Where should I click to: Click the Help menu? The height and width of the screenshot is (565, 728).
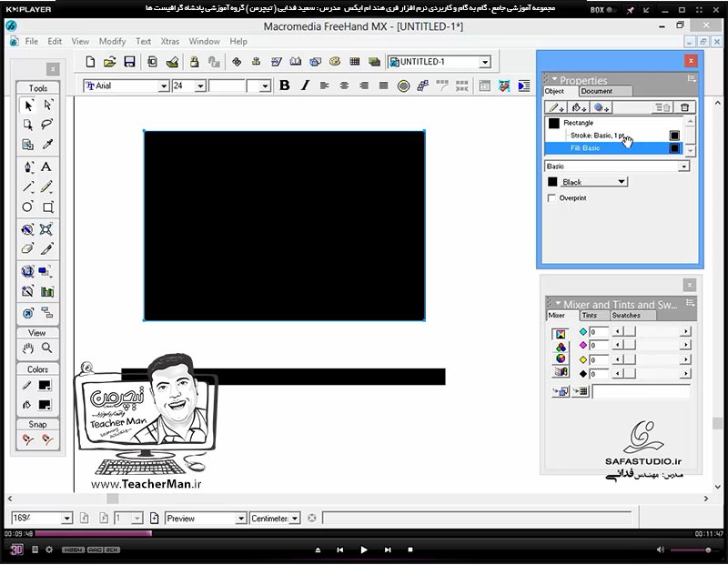pyautogui.click(x=238, y=41)
